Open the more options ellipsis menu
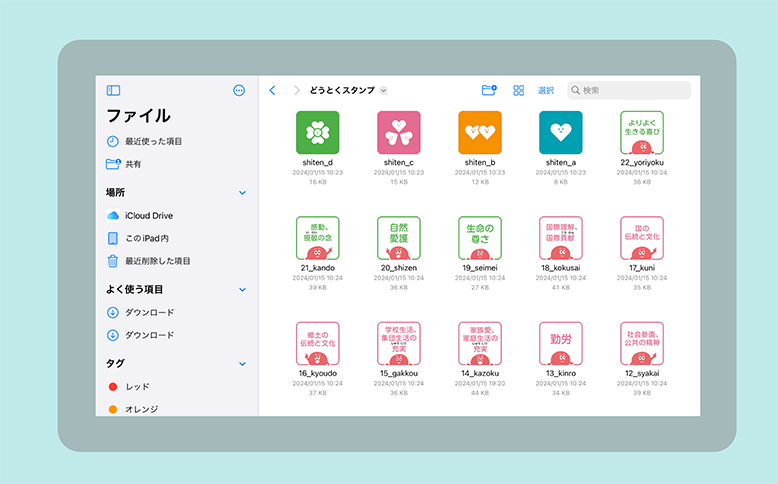Viewport: 778px width, 484px height. pos(239,90)
